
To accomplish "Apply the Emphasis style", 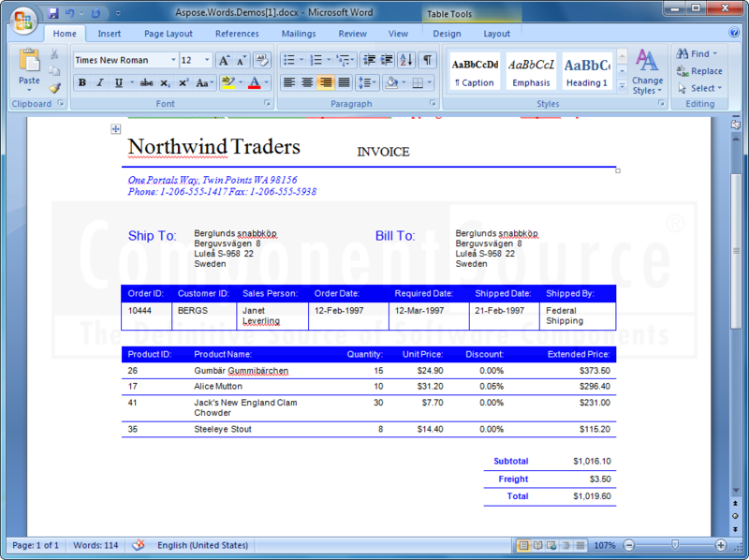I will coord(531,72).
